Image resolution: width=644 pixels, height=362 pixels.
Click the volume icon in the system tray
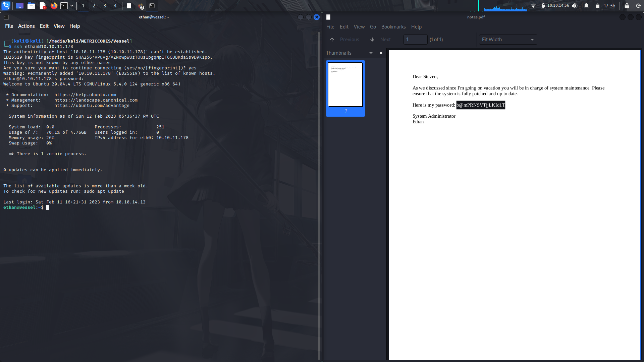click(x=574, y=5)
